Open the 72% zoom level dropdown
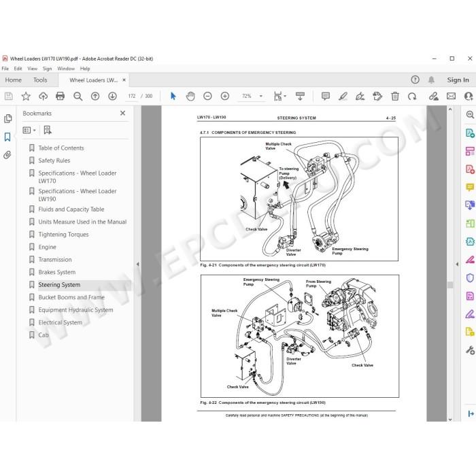476x476 pixels. coord(252,97)
